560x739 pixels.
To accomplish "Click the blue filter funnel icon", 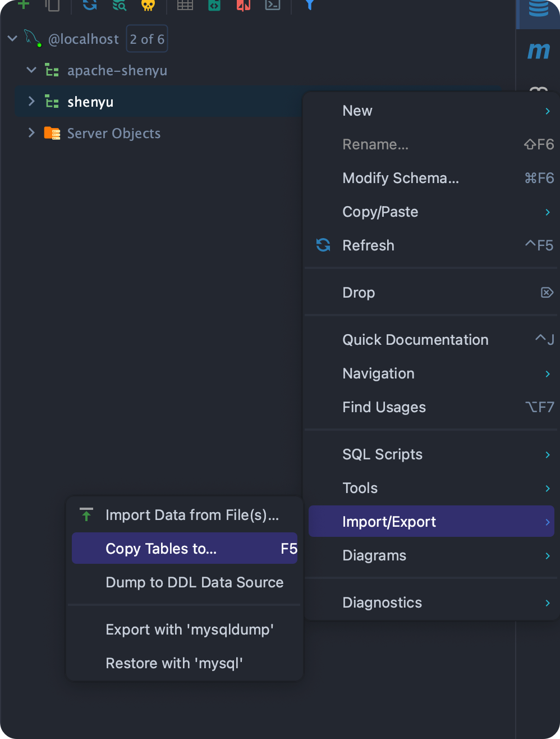I will (309, 4).
